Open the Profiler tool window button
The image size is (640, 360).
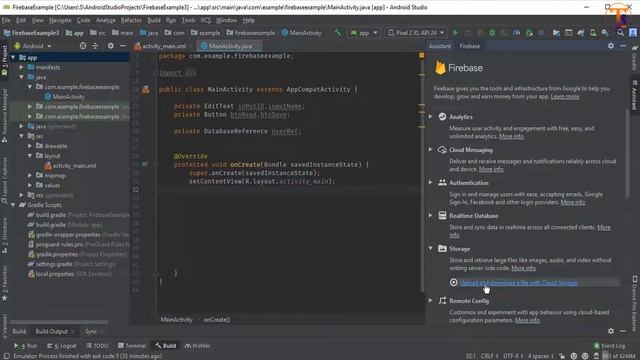tap(198, 346)
